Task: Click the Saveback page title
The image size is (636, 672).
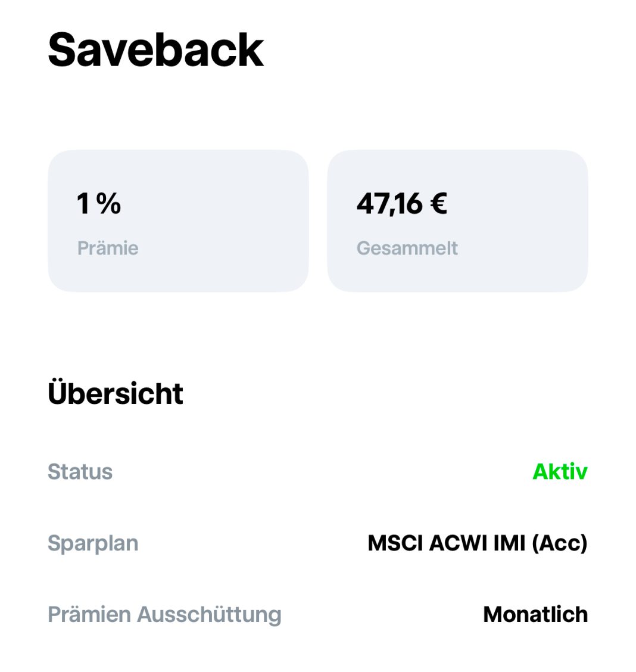Action: (155, 50)
